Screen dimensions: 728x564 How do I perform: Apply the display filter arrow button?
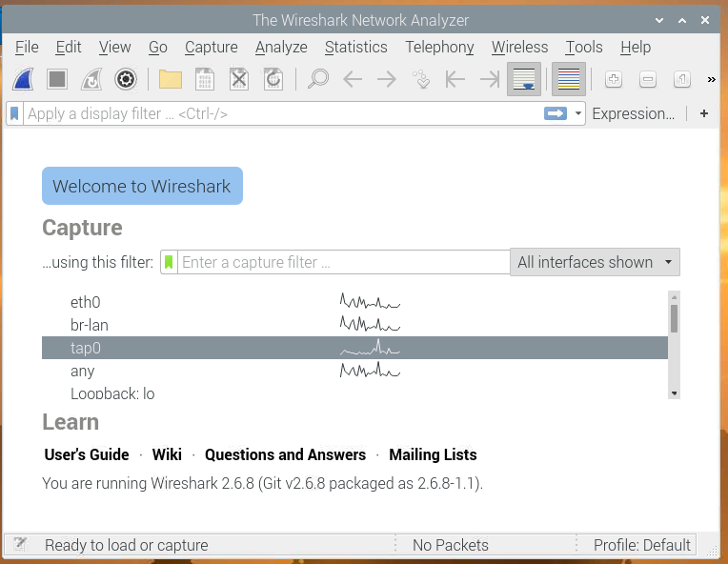pos(556,113)
